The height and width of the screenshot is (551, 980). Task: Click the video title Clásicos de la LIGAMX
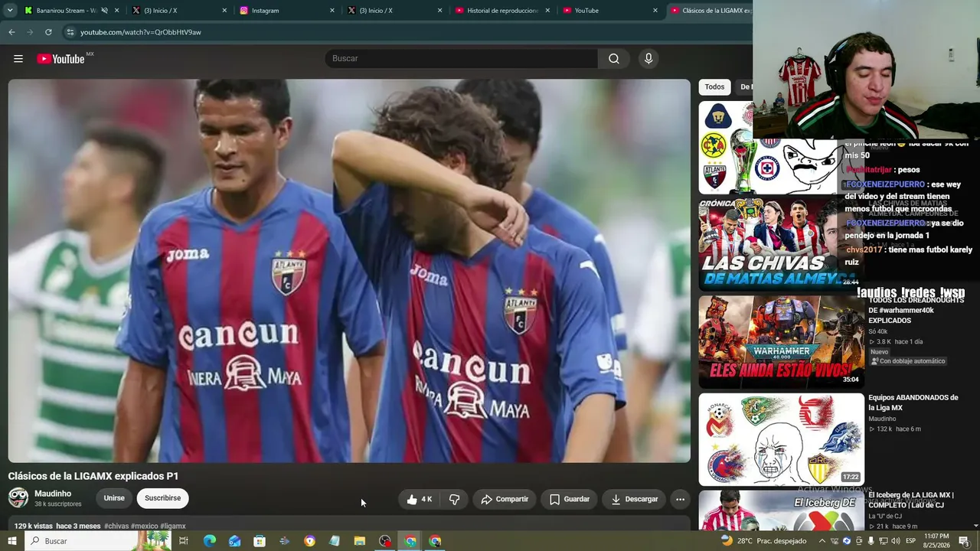pyautogui.click(x=93, y=476)
